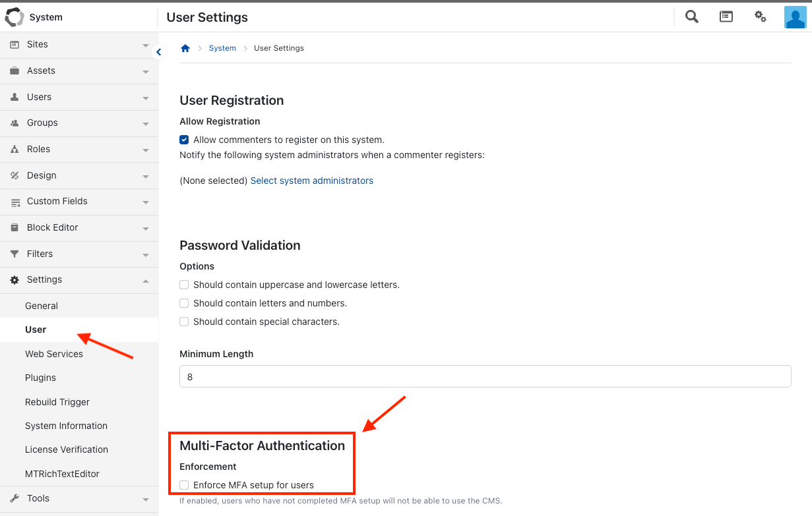
Task: Collapse the sidebar with the arrow button
Action: pyautogui.click(x=158, y=52)
